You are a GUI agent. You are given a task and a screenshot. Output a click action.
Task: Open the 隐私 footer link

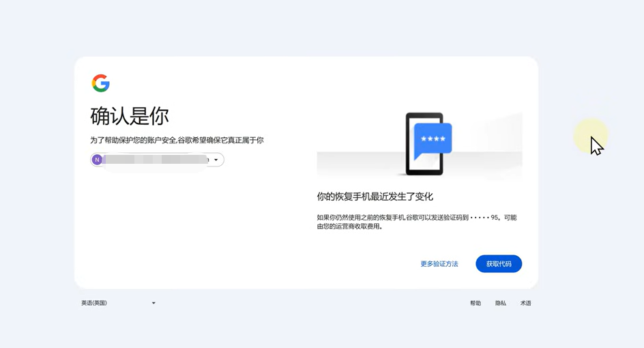click(x=501, y=303)
